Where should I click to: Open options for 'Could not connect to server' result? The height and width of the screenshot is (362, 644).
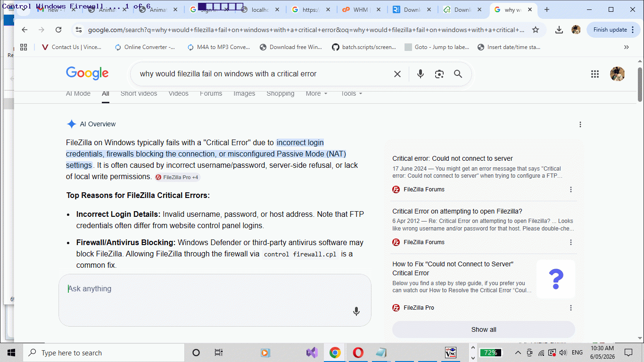pos(571,189)
